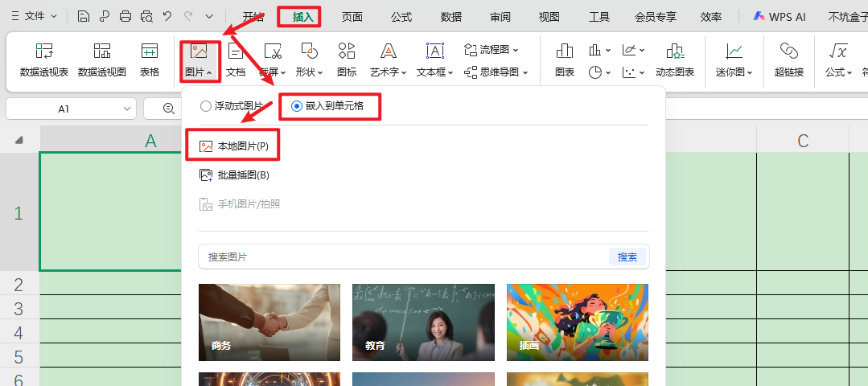Open the 商务 image category thumbnail
The width and height of the screenshot is (868, 386).
269,322
